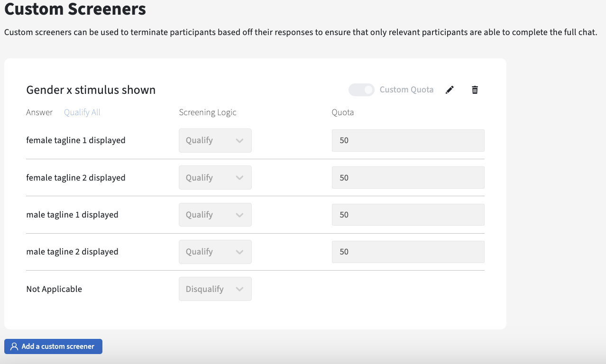Click quota field for male tagline 1
606x364 pixels.
click(x=408, y=215)
